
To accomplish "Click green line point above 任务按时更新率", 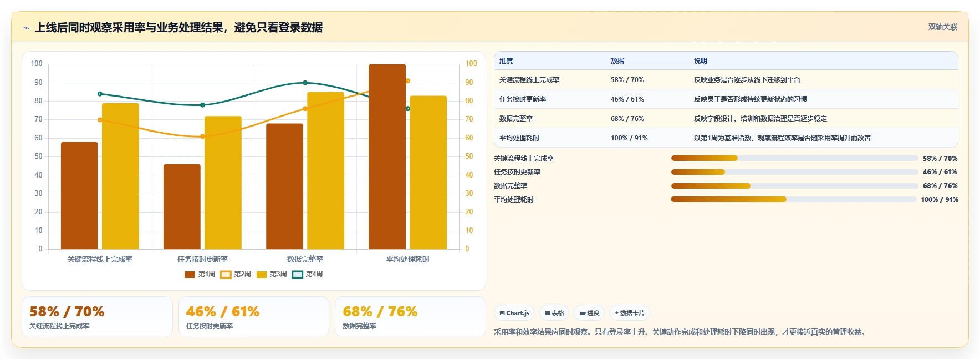I will click(x=202, y=105).
